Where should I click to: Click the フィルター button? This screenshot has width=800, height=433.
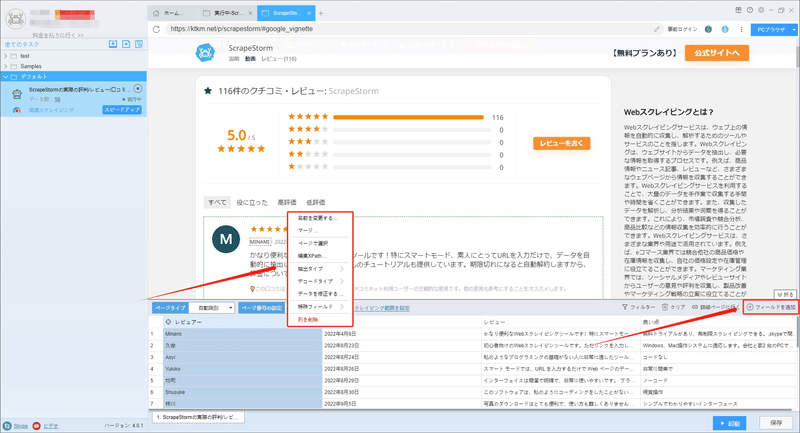[x=638, y=307]
